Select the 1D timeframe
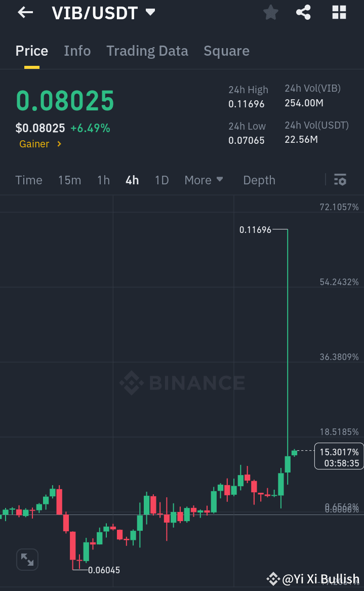Image resolution: width=364 pixels, height=591 pixels. click(x=161, y=180)
